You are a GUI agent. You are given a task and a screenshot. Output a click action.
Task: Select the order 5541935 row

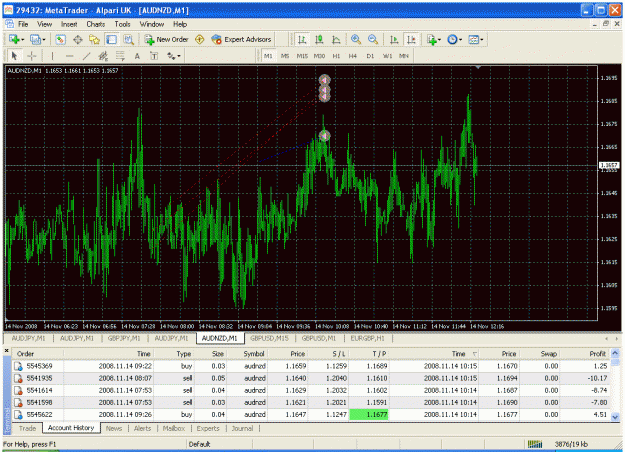coord(311,378)
